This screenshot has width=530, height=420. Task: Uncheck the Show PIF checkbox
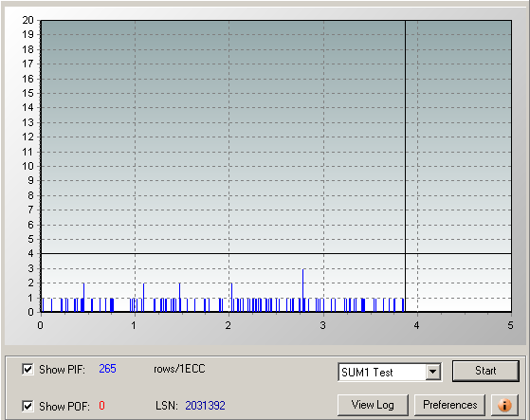[x=27, y=369]
